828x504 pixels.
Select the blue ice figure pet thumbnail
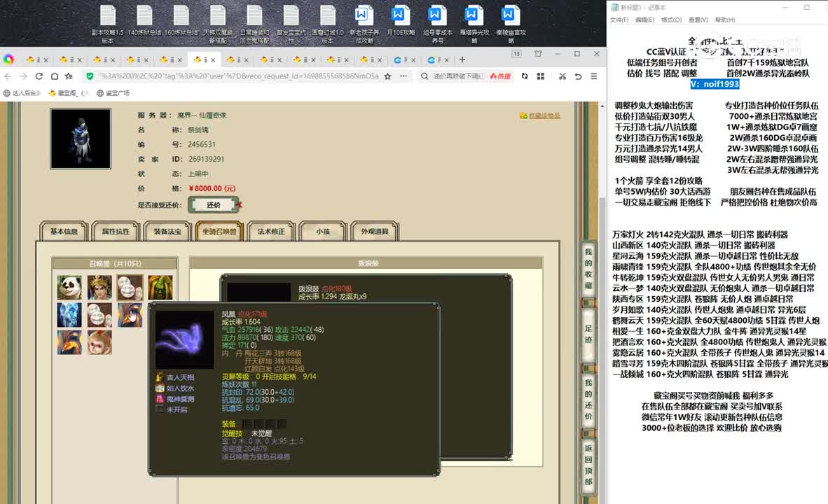70,315
